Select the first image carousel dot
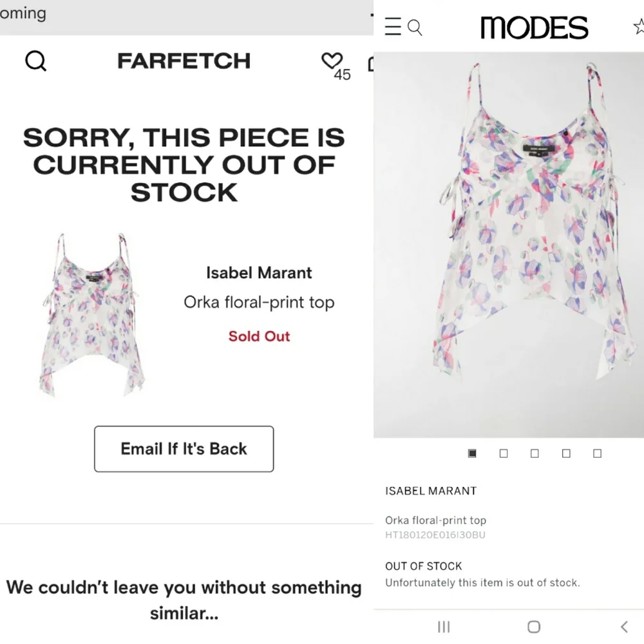The image size is (644, 644). point(472,453)
